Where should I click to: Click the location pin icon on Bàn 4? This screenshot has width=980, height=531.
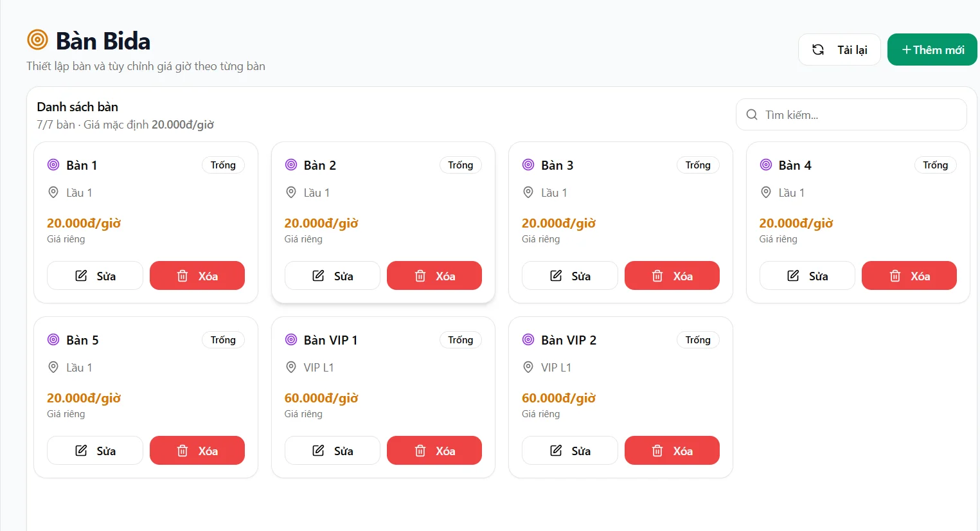pos(766,192)
